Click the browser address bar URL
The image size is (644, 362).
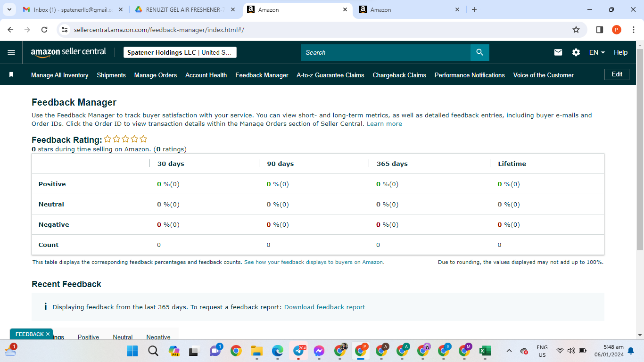coord(159,30)
